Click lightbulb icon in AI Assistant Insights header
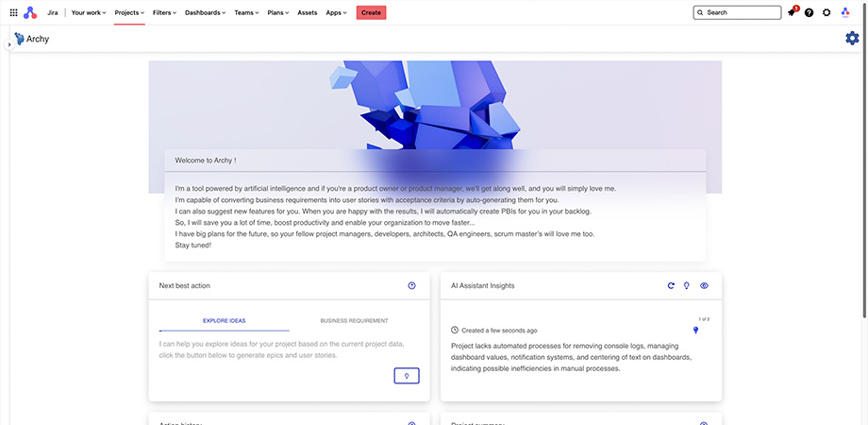Viewport: 868px width, 425px height. tap(687, 286)
